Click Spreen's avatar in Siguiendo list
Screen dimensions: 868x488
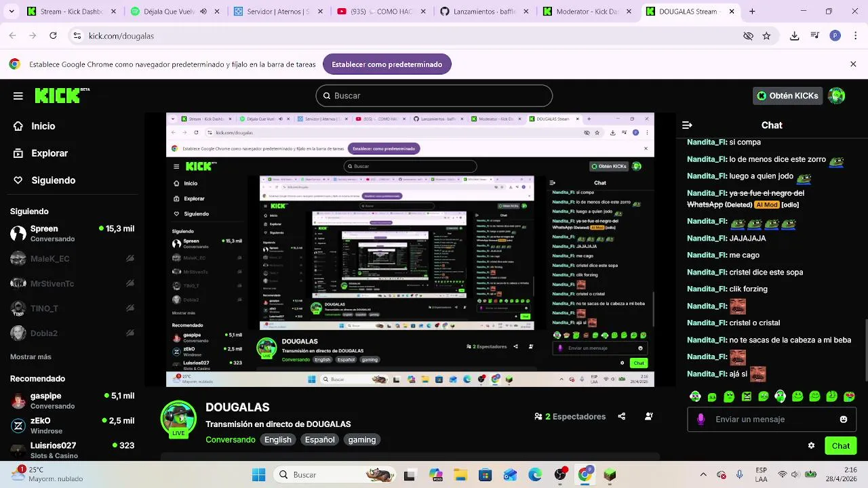(18, 234)
